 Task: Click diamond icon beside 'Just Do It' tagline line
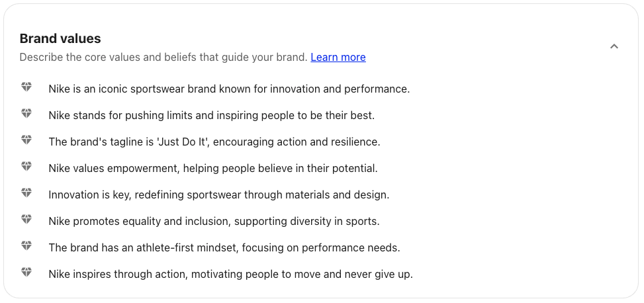(26, 140)
